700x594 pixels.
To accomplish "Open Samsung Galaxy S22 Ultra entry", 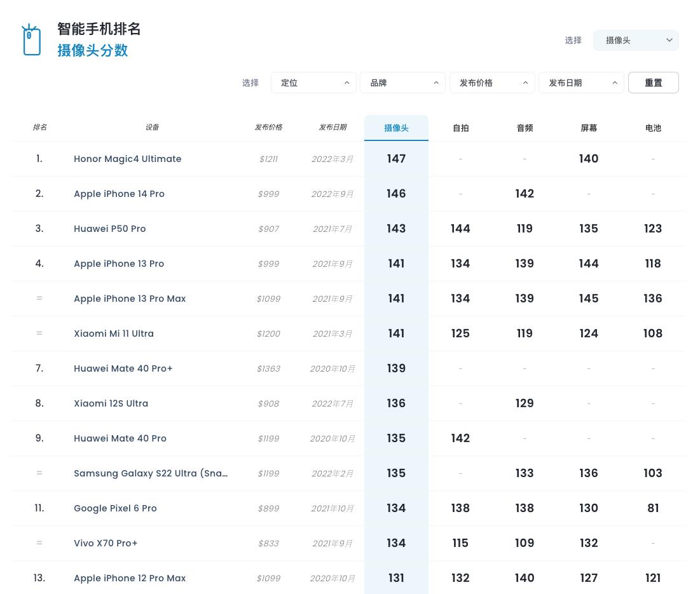I will [x=151, y=473].
